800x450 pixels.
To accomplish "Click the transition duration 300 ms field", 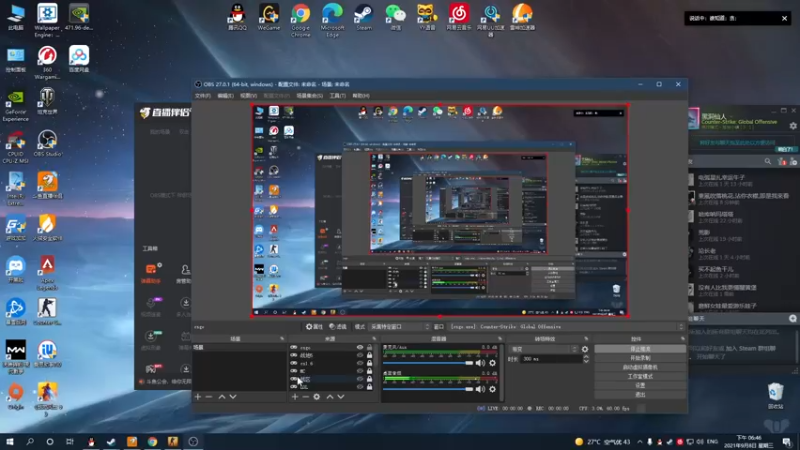I will (551, 359).
